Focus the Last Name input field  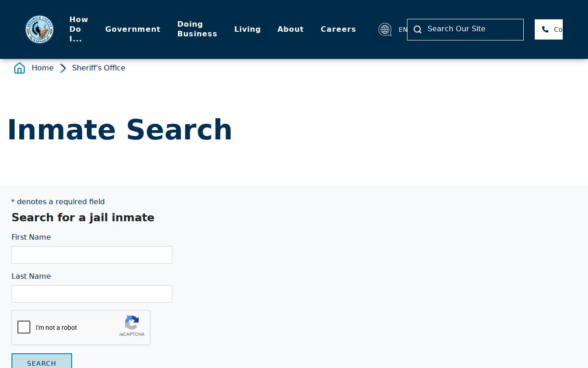[92, 294]
